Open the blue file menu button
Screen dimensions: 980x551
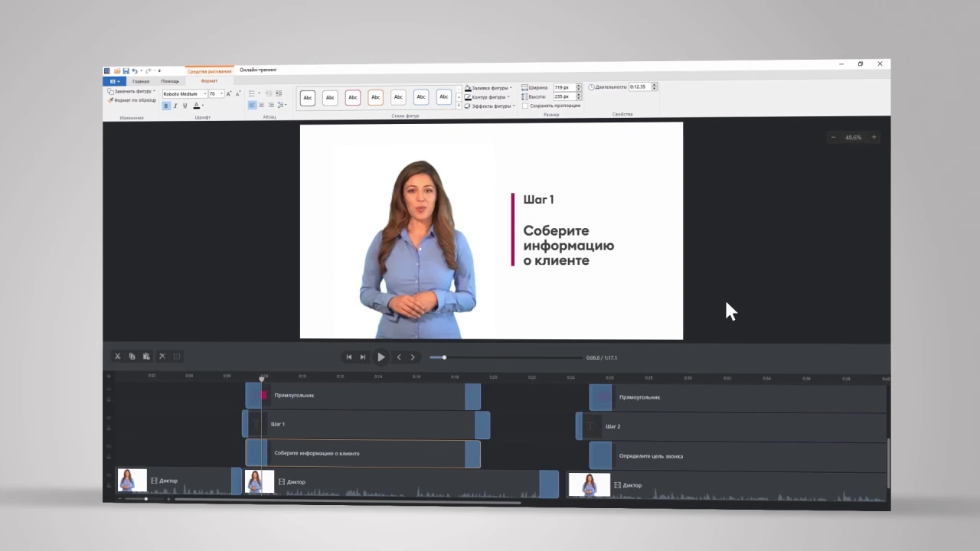[x=114, y=81]
